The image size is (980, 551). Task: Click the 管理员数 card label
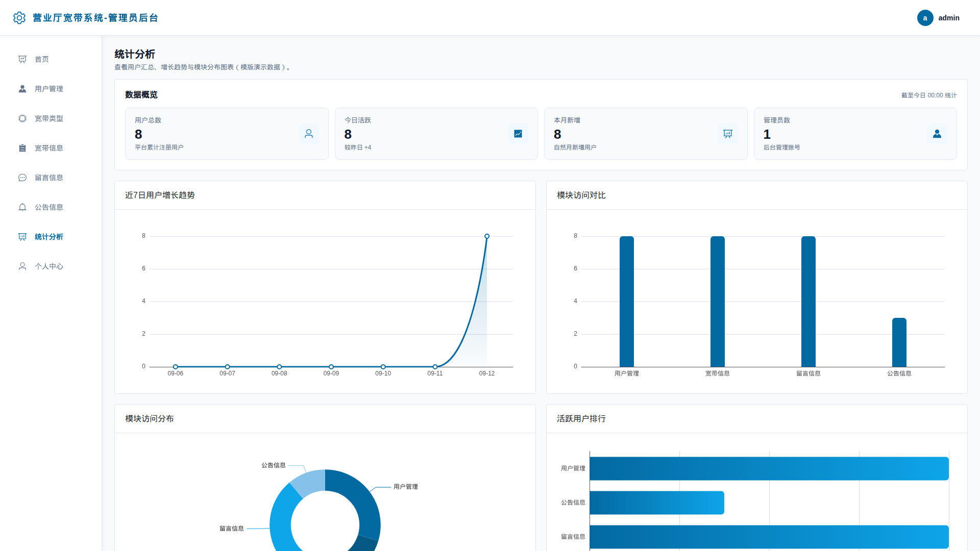point(777,120)
